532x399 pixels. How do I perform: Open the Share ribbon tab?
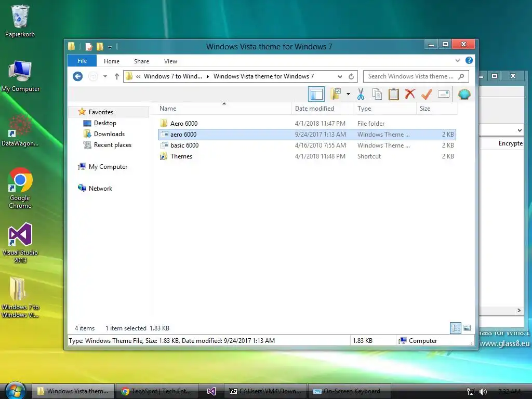click(x=141, y=61)
